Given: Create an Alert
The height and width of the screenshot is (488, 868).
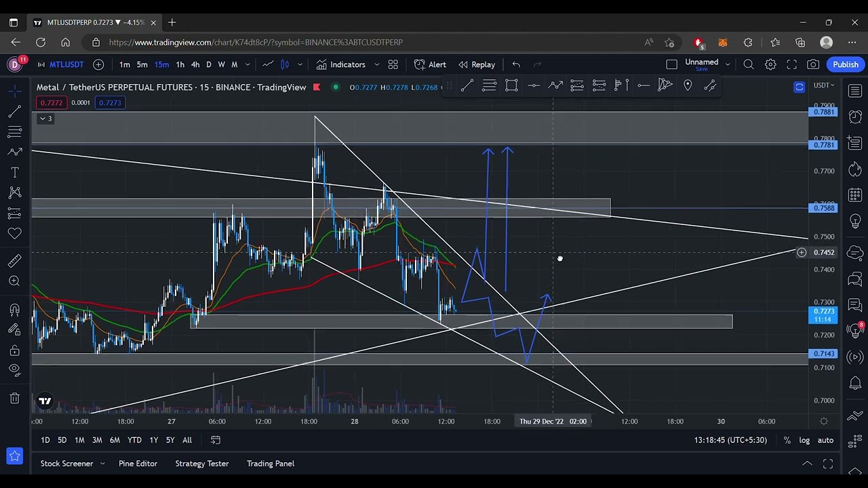Looking at the screenshot, I should click(430, 64).
